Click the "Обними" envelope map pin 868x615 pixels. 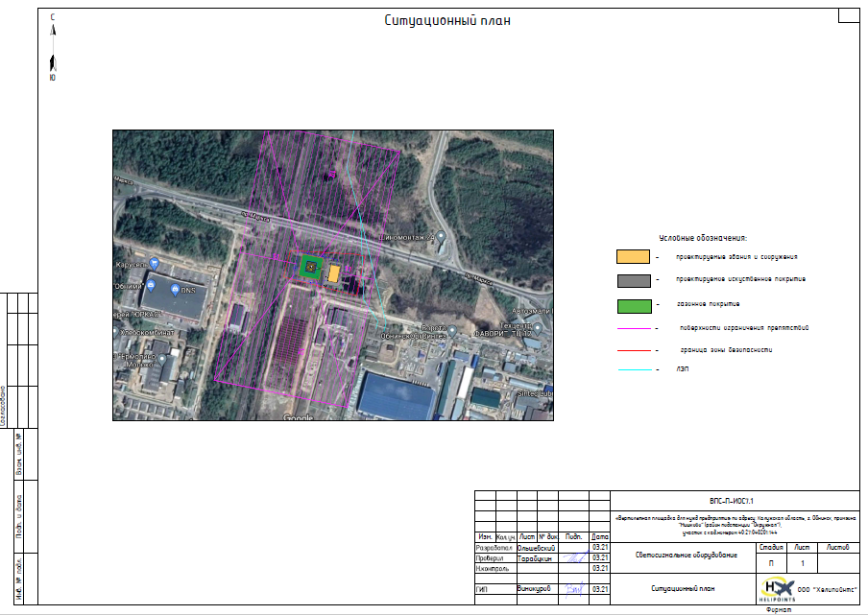(151, 286)
